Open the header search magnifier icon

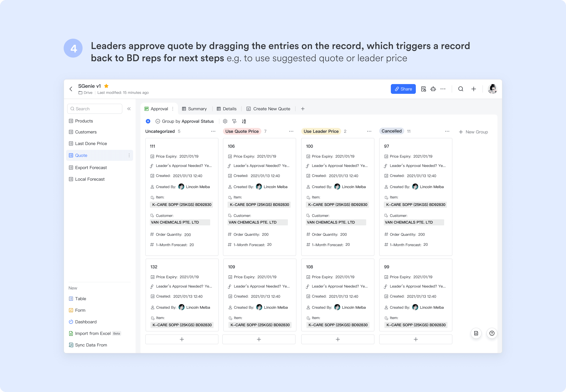461,89
